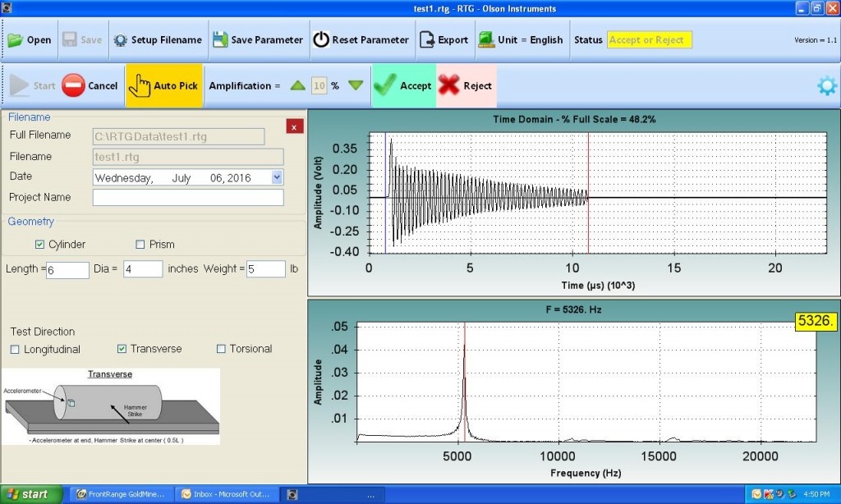Reset Parameter with the power icon
The image size is (841, 504).
(320, 39)
